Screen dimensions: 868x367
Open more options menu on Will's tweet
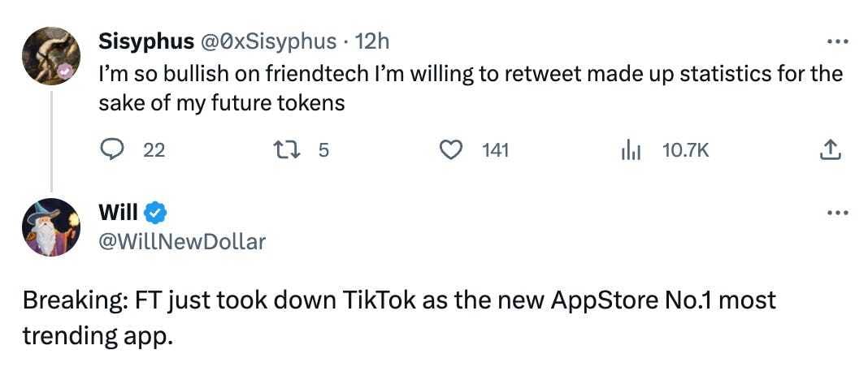click(838, 212)
